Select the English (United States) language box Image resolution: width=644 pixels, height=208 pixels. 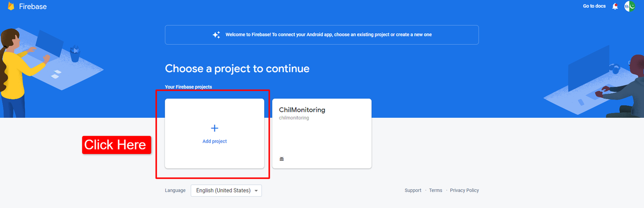[x=226, y=191]
